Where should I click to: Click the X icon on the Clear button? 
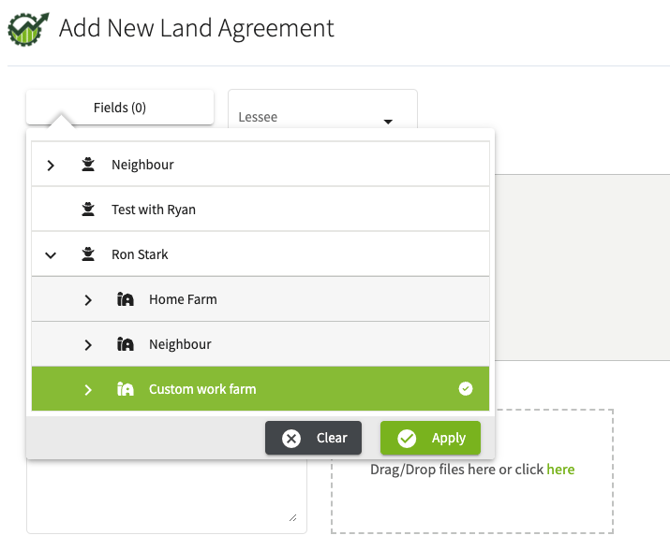pyautogui.click(x=291, y=438)
